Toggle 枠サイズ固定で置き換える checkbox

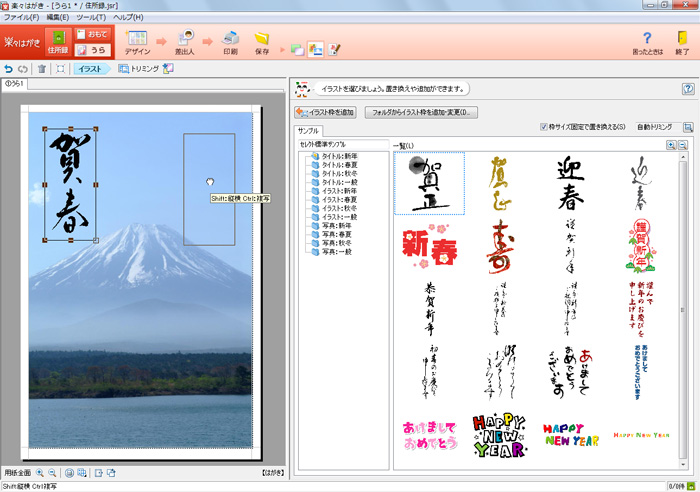click(544, 127)
